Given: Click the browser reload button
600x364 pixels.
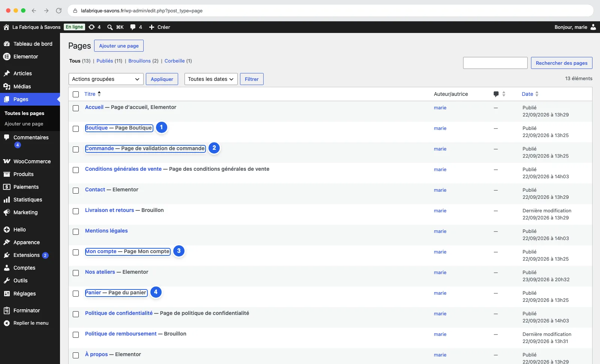Looking at the screenshot, I should pyautogui.click(x=58, y=10).
